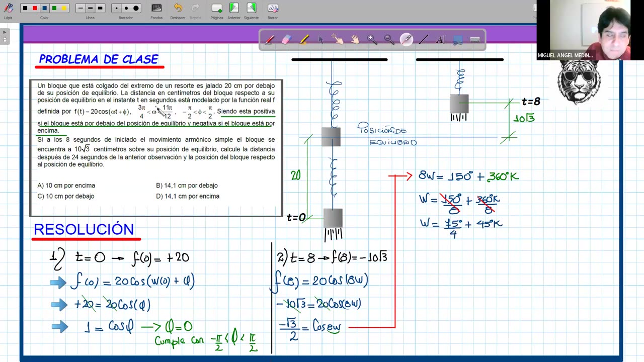Choose the black pen color
The height and width of the screenshot is (362, 644).
pos(25,8)
